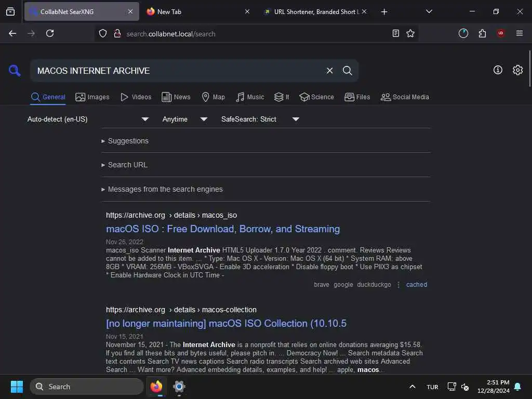Show hidden system tray icons
Screen dimensions: 532x399
coord(412,387)
